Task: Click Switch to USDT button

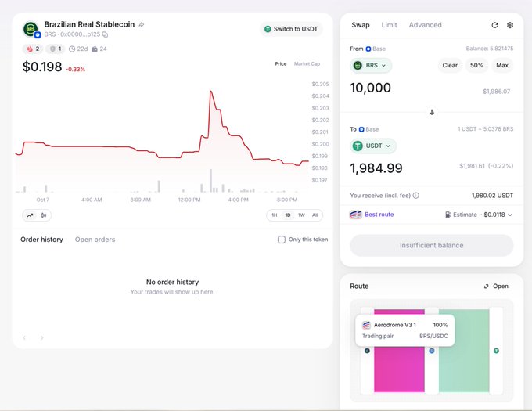Action: (291, 29)
